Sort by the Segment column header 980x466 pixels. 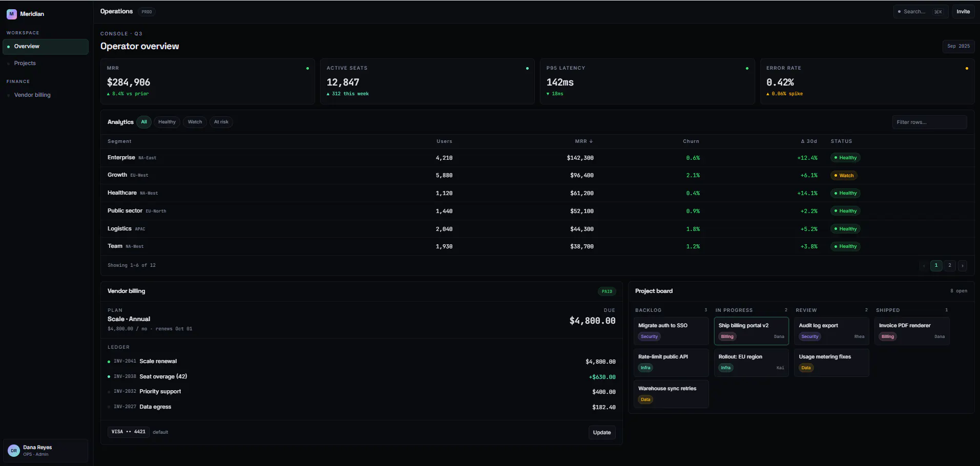119,141
